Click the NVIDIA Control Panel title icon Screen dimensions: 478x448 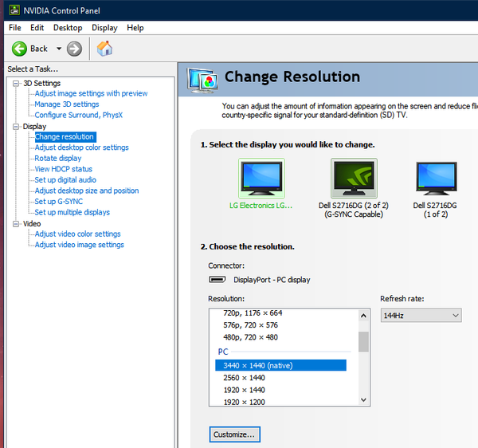tap(14, 10)
